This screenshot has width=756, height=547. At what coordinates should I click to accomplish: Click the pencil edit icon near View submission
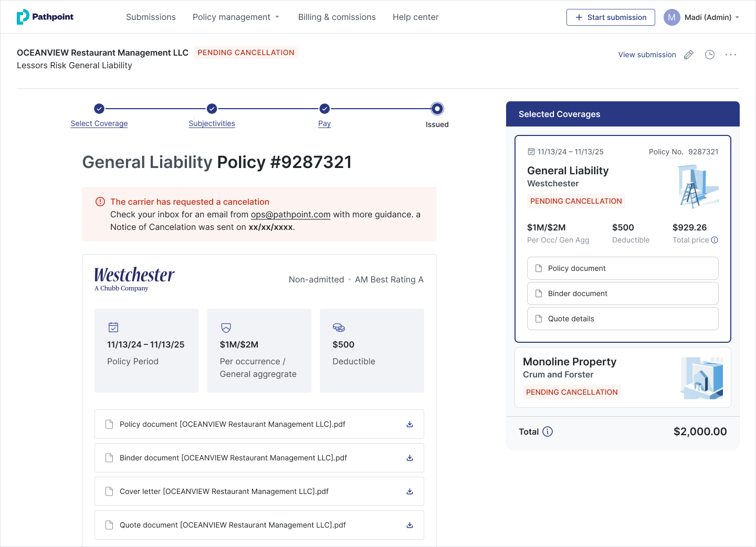pos(689,55)
